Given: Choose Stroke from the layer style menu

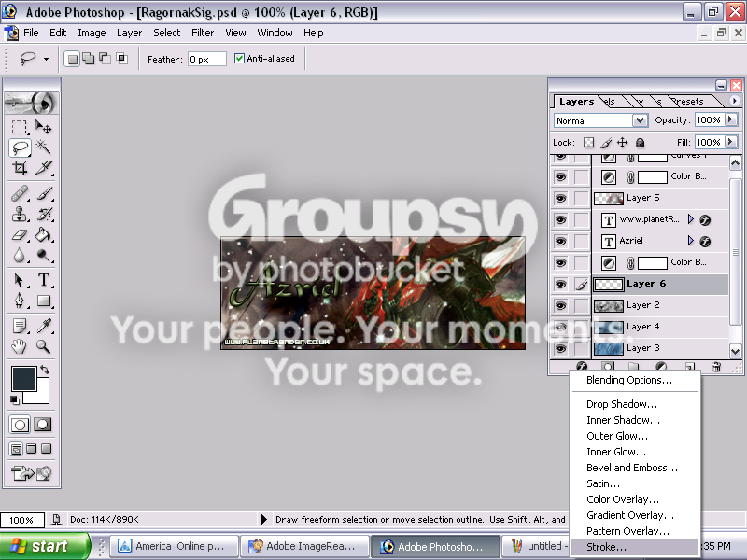Looking at the screenshot, I should [636, 547].
